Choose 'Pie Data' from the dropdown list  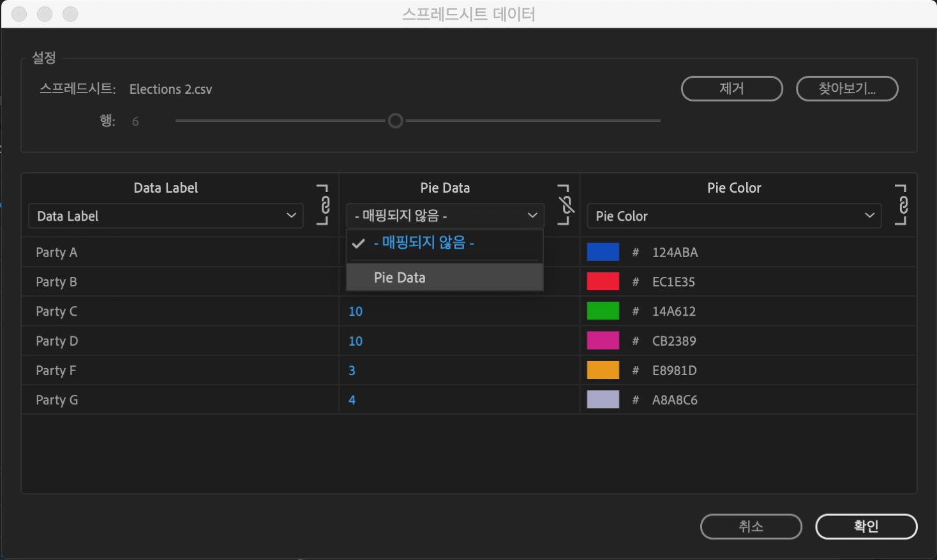point(445,277)
